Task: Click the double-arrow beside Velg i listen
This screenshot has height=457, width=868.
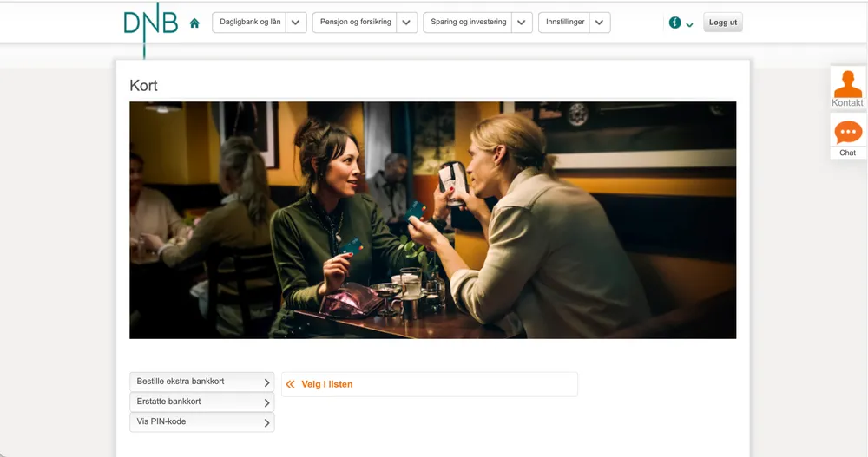Action: (x=290, y=384)
